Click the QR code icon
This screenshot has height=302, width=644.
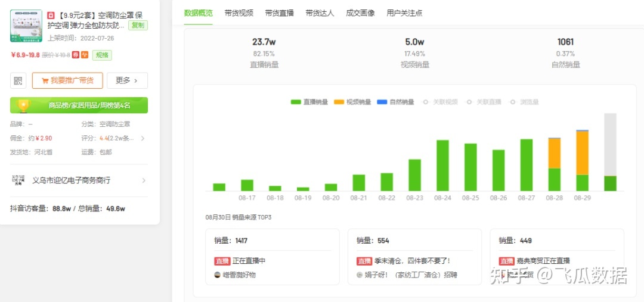pyautogui.click(x=18, y=80)
